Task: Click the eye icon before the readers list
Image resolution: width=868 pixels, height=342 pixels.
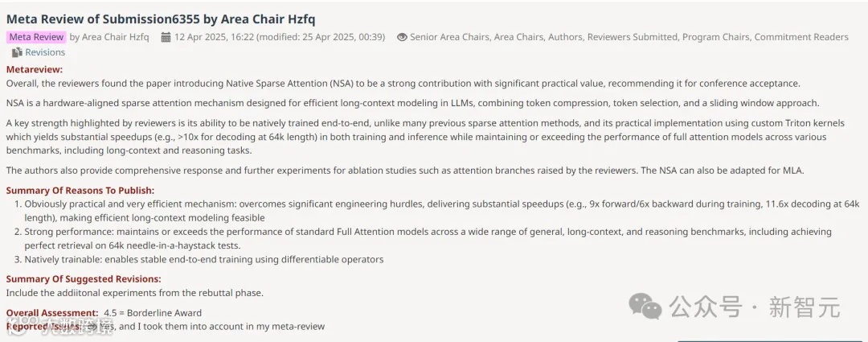Action: coord(402,37)
